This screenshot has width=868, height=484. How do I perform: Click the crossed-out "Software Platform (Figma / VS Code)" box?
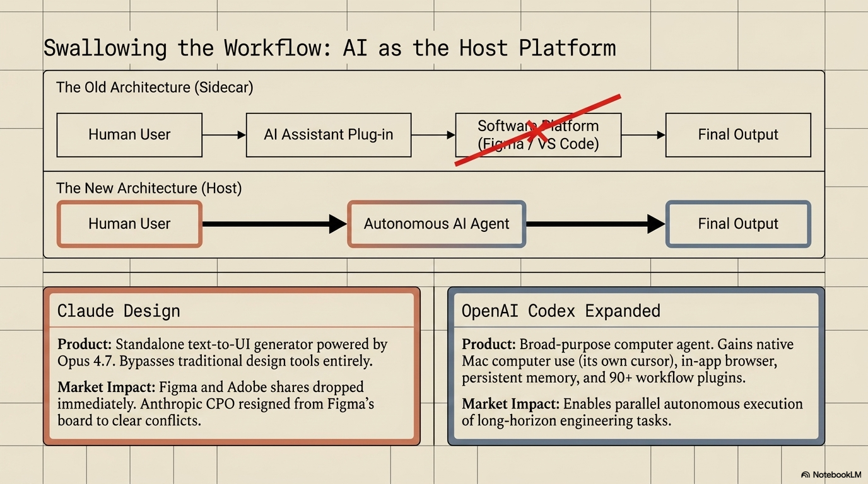(538, 135)
